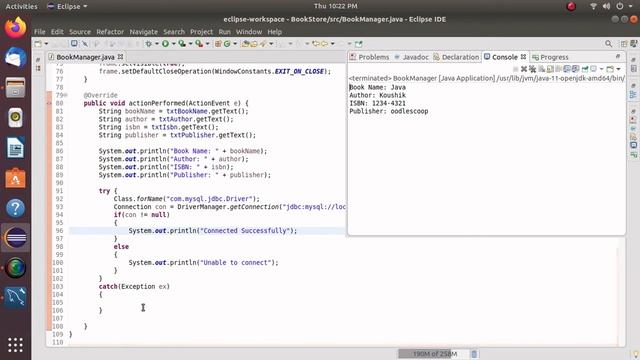640x360 pixels.
Task: Click the "Publisher: oodlescoop" console line
Action: tap(389, 111)
